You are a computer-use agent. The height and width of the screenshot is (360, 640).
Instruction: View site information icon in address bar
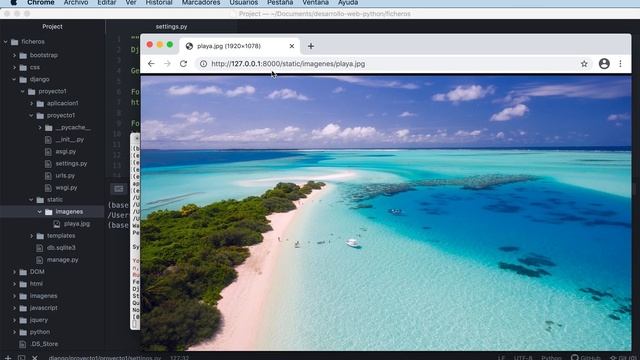(x=203, y=64)
